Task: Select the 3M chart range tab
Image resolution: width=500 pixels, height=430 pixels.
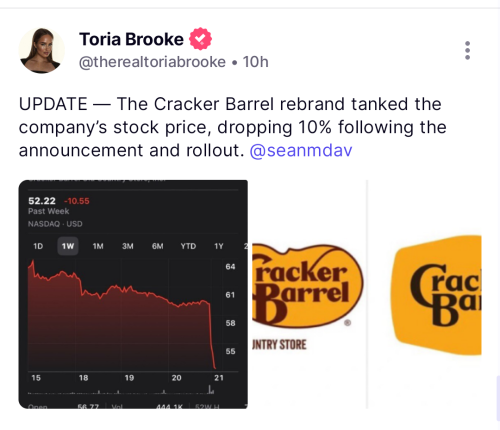Action: (128, 246)
